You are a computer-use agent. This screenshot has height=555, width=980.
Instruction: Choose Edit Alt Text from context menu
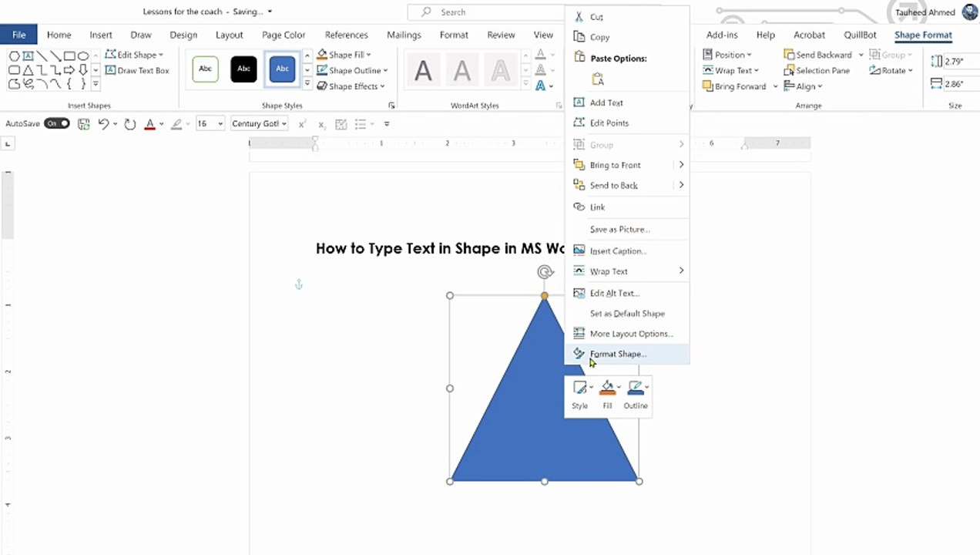pos(627,293)
